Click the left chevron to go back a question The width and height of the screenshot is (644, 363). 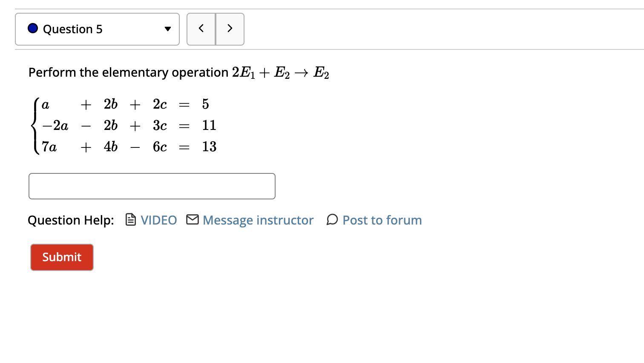pyautogui.click(x=201, y=29)
